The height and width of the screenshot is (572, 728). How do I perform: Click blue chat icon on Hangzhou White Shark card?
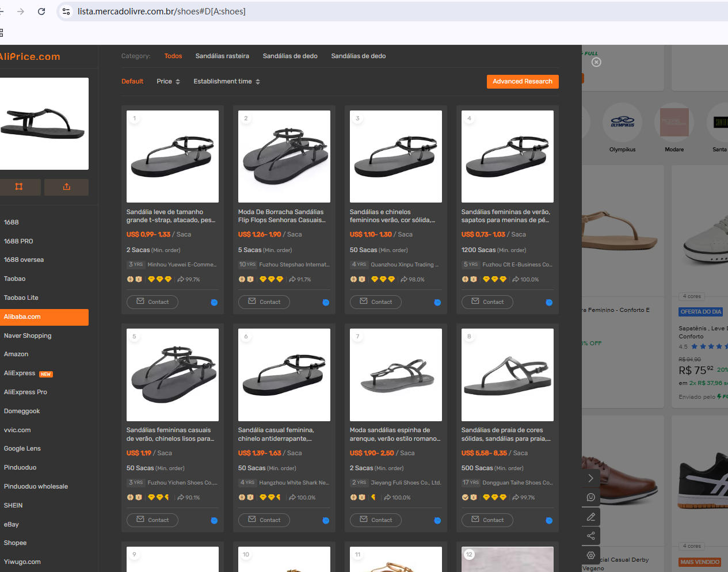coord(326,520)
